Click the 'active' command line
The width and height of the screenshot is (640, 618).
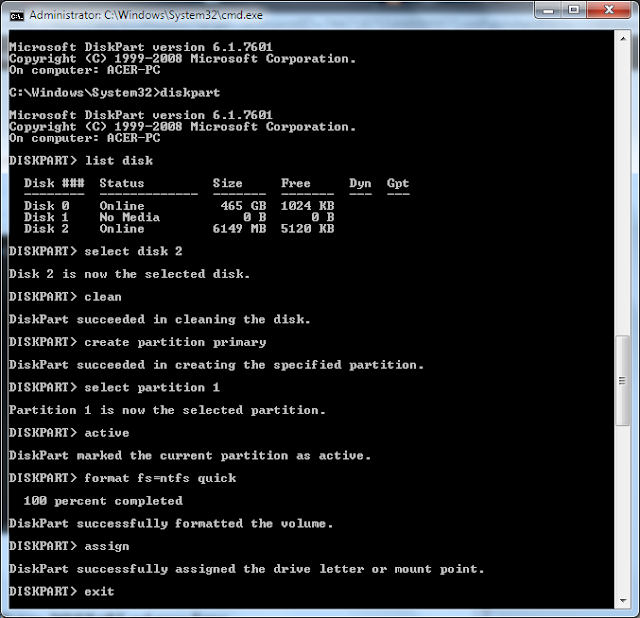click(69, 433)
